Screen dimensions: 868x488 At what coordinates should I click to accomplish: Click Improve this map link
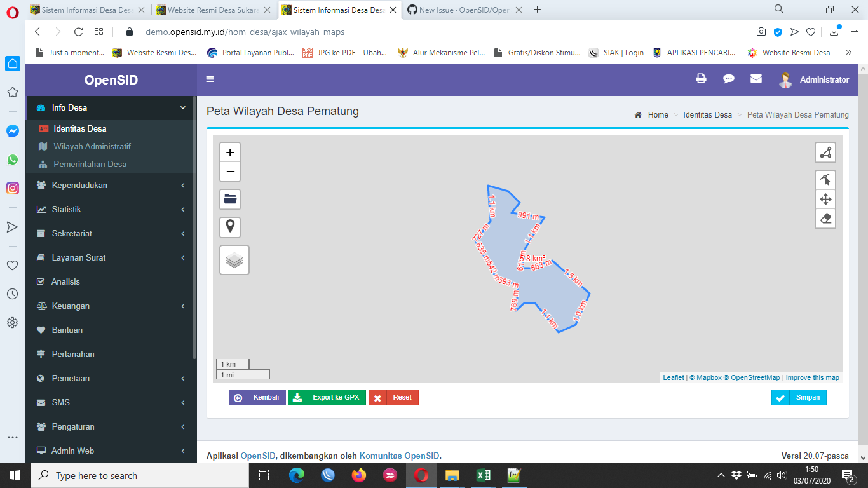[812, 377]
